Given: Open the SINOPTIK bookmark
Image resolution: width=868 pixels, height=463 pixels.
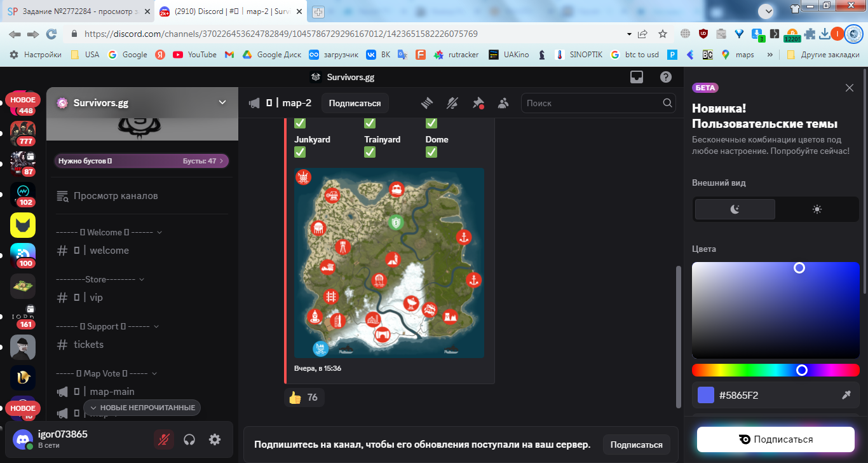Looking at the screenshot, I should pos(580,55).
